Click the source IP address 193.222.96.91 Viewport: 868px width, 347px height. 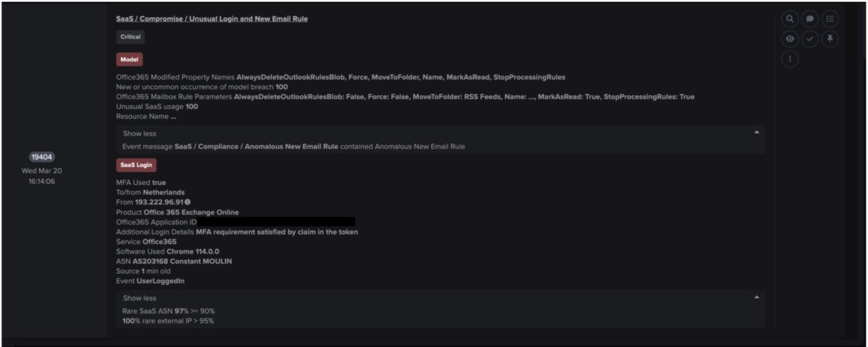[x=159, y=202]
